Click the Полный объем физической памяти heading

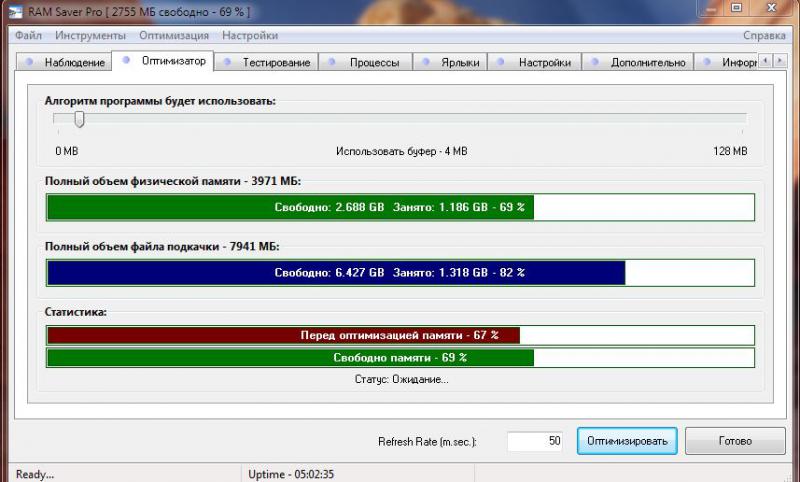click(173, 181)
